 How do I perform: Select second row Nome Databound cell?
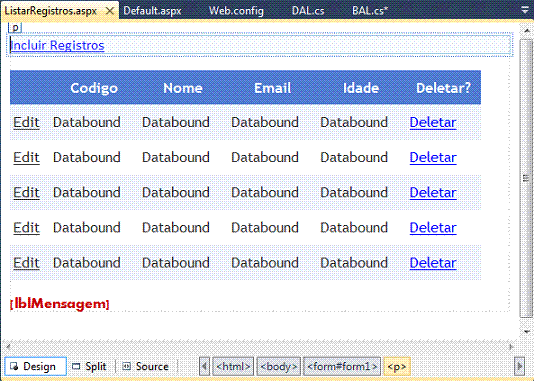pos(176,157)
